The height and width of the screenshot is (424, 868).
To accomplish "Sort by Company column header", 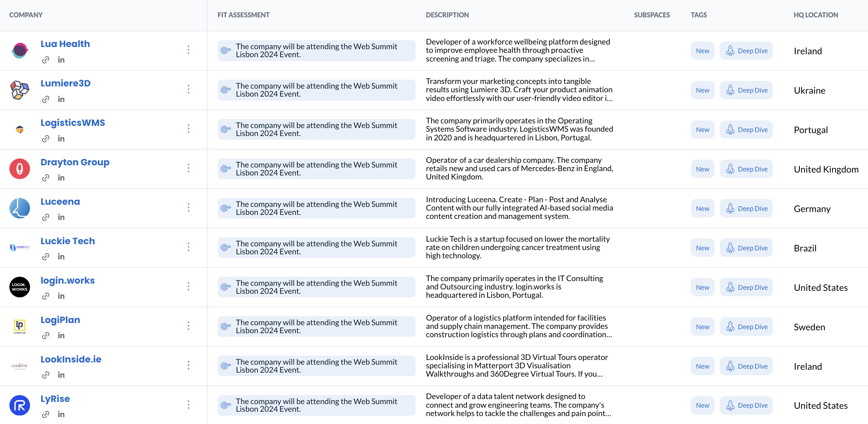I will click(26, 15).
